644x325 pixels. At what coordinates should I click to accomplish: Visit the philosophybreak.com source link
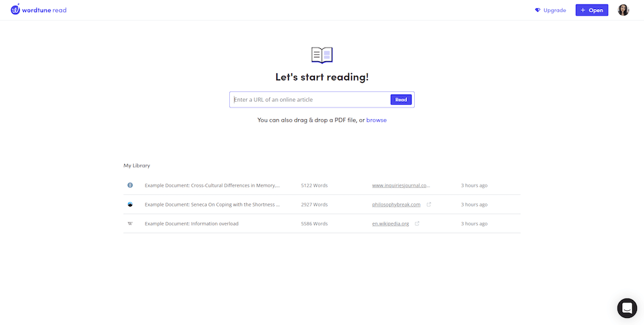(396, 205)
